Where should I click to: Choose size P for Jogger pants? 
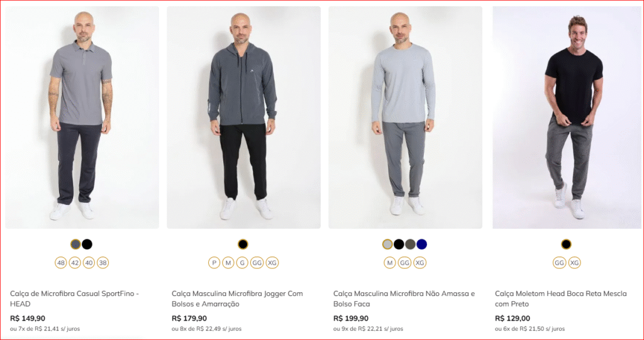point(214,263)
